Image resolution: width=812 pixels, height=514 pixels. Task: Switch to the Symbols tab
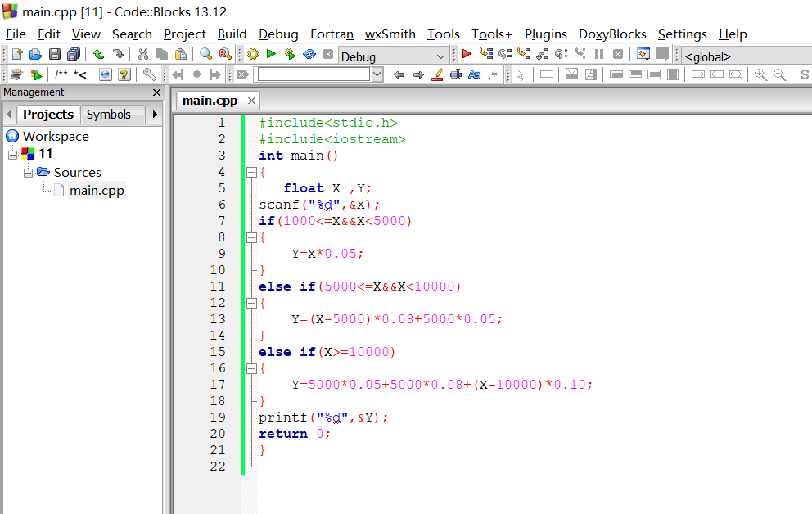pyautogui.click(x=108, y=115)
